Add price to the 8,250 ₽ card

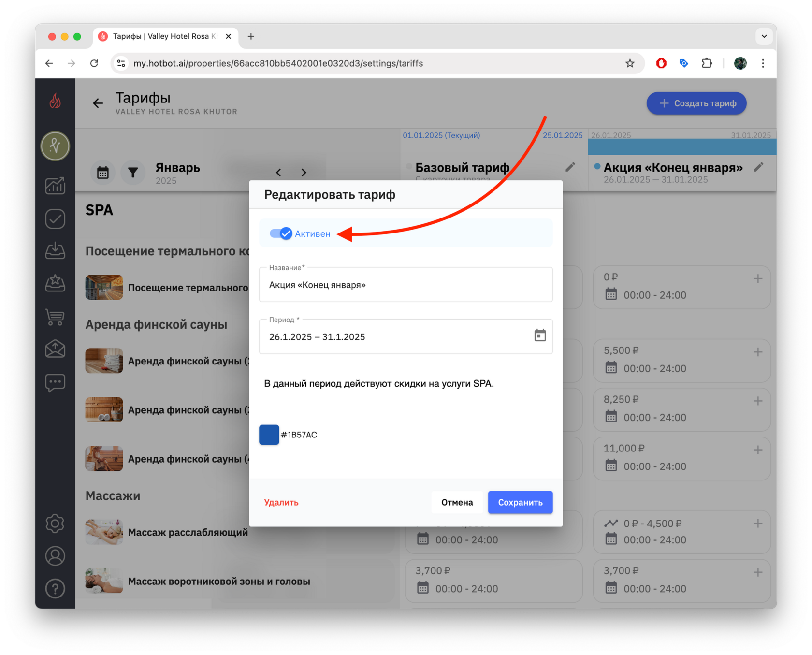(x=758, y=401)
